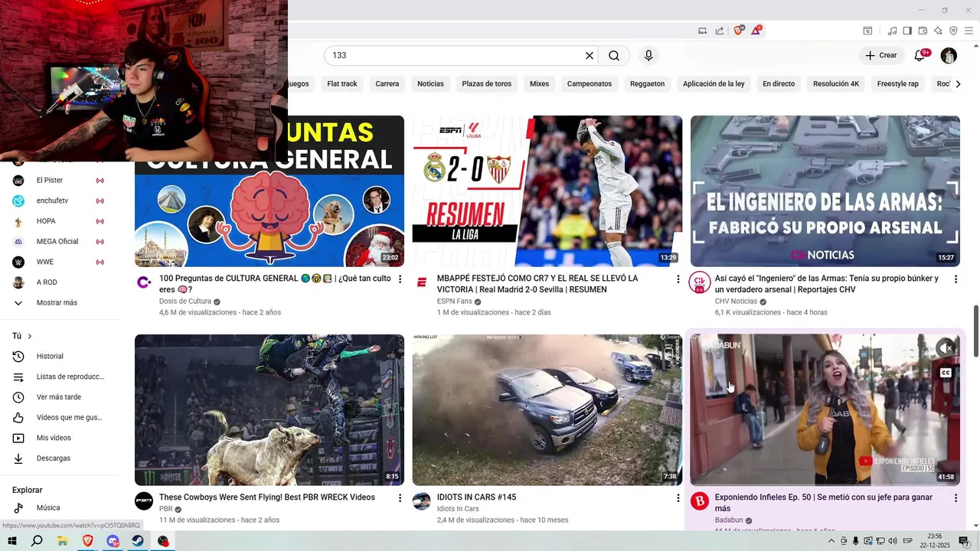Open Brave hamburger main menu
This screenshot has height=551, width=980.
(x=969, y=31)
